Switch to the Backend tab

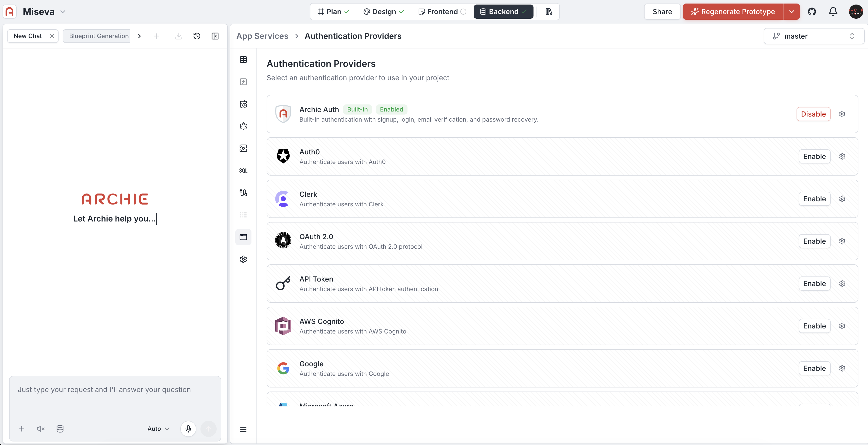click(503, 11)
